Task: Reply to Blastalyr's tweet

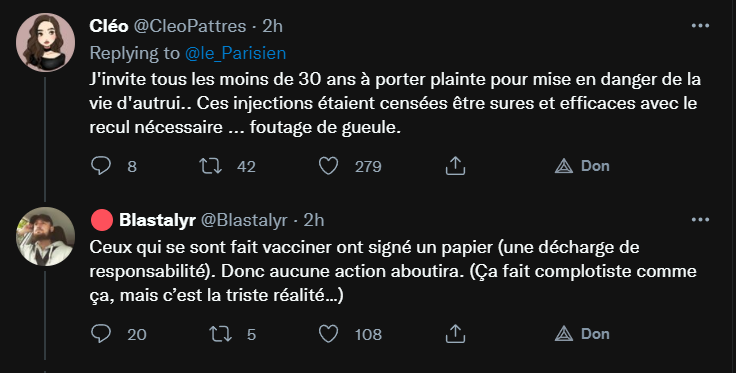Action: pos(100,334)
